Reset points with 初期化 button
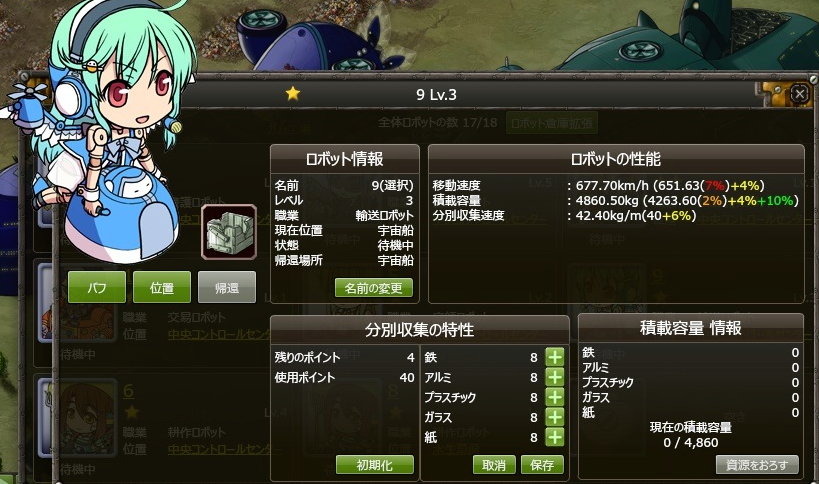Viewport: 819px width, 484px height. pos(375,465)
